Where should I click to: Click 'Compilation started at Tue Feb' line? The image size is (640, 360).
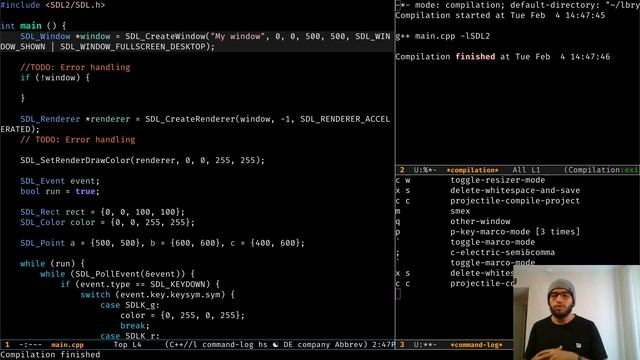tap(500, 15)
